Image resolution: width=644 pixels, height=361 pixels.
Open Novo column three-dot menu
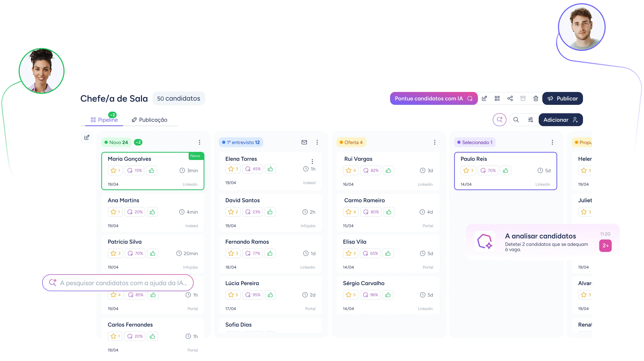(200, 142)
